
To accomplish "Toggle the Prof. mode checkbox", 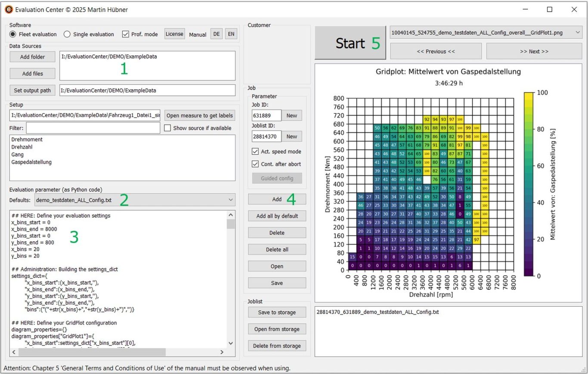I will click(x=126, y=34).
